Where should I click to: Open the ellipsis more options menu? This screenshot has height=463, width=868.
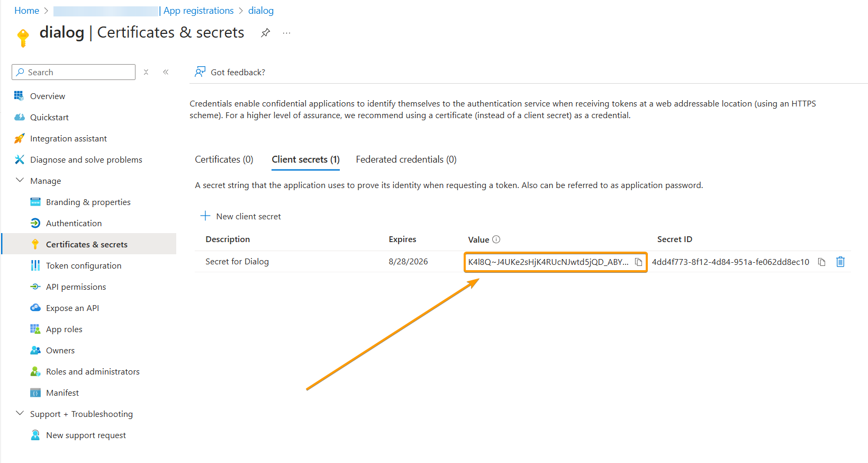point(286,33)
